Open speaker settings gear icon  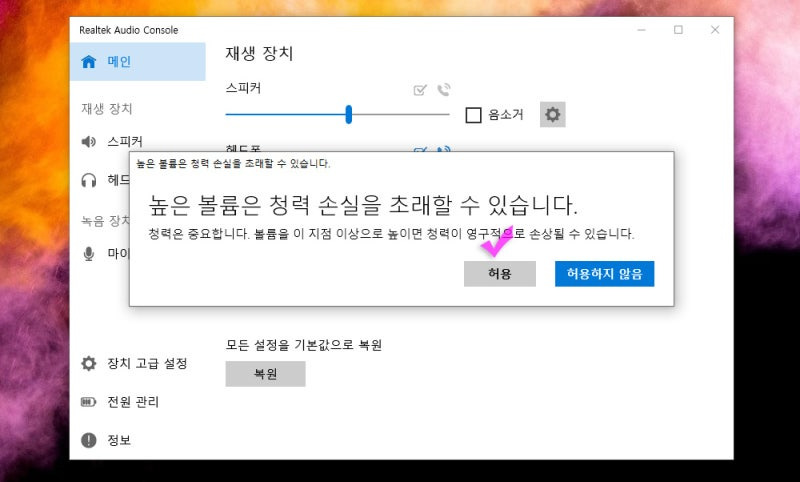coord(553,114)
